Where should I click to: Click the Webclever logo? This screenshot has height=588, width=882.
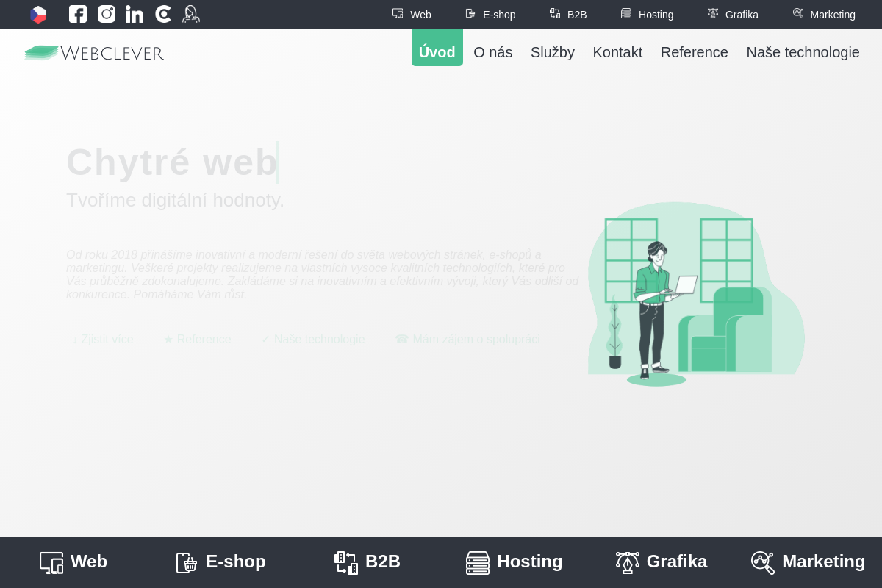click(x=94, y=53)
